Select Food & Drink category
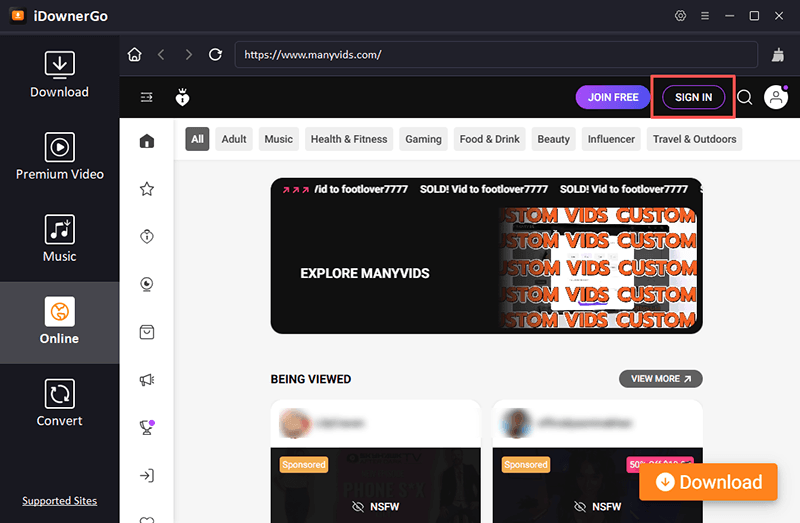Viewport: 800px width, 523px height. tap(489, 139)
